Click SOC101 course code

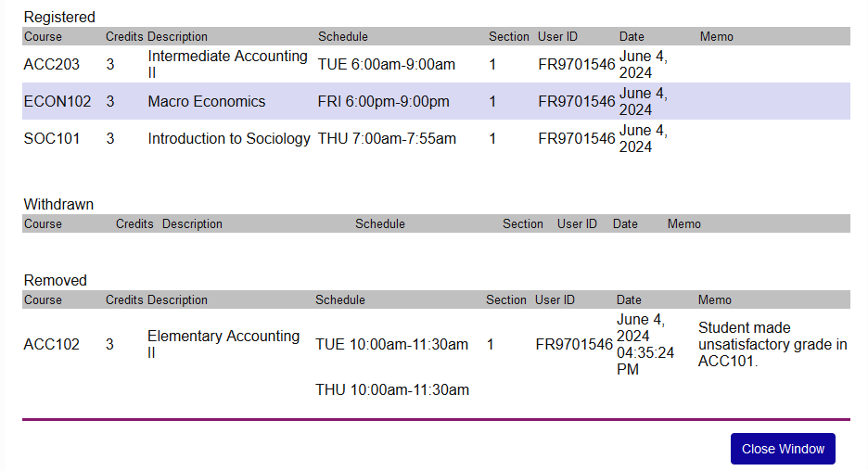pos(52,139)
